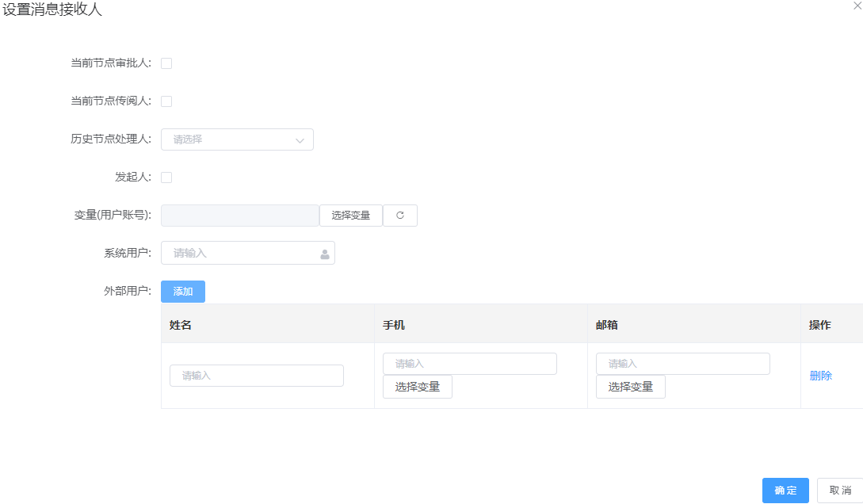Click 选择变量 under the 手机 input
Screen dimensions: 863x504
click(x=418, y=387)
